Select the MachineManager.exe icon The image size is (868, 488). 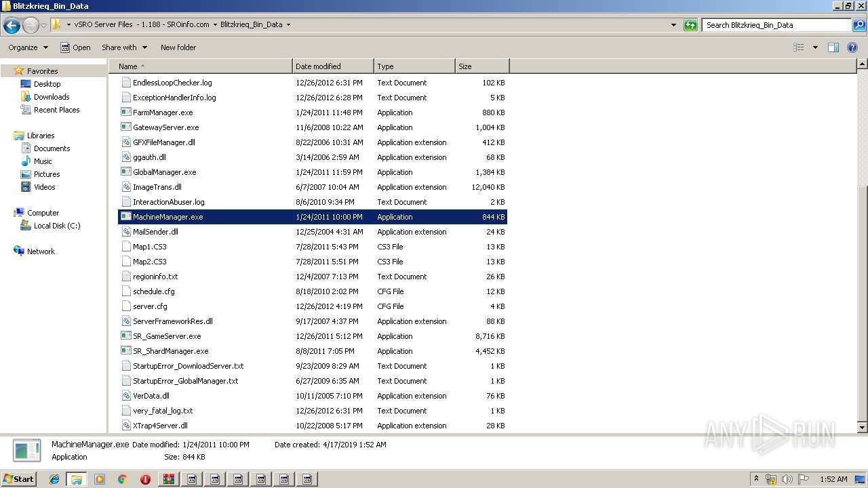(125, 217)
